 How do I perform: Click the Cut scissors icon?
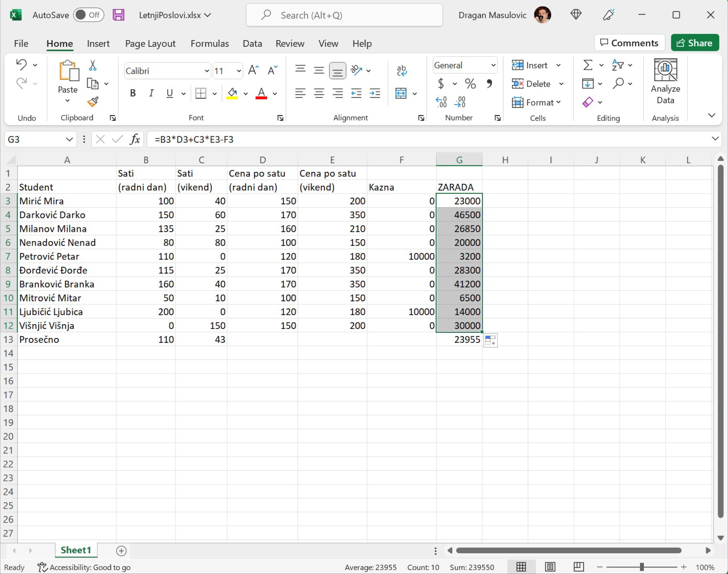click(93, 65)
